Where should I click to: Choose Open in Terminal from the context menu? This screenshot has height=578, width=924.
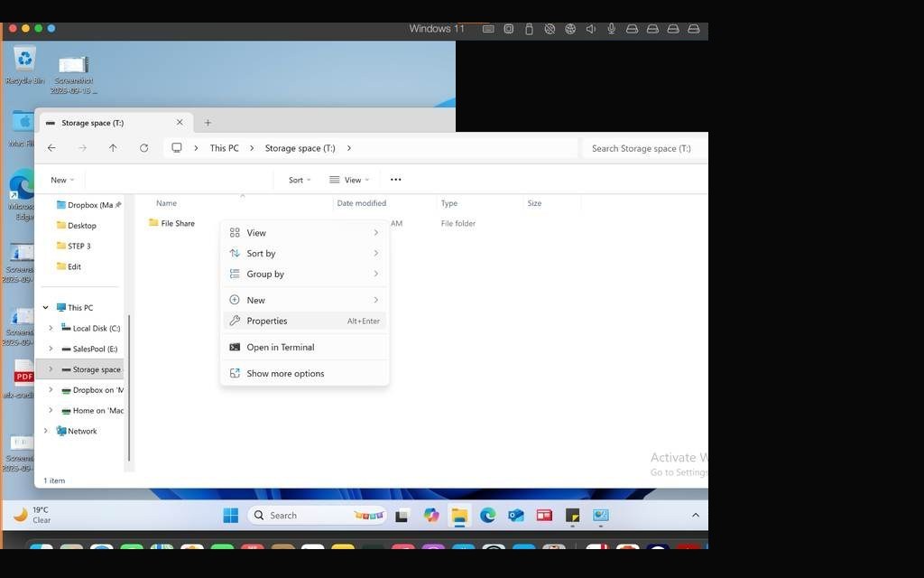[x=305, y=347]
